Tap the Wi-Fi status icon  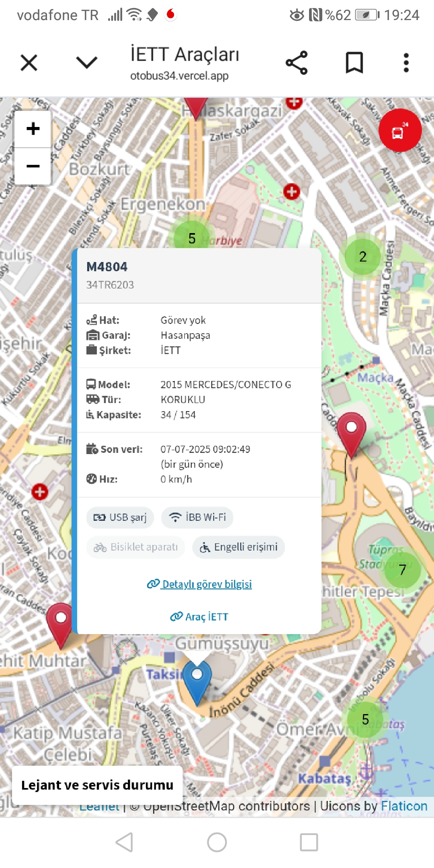(x=134, y=14)
